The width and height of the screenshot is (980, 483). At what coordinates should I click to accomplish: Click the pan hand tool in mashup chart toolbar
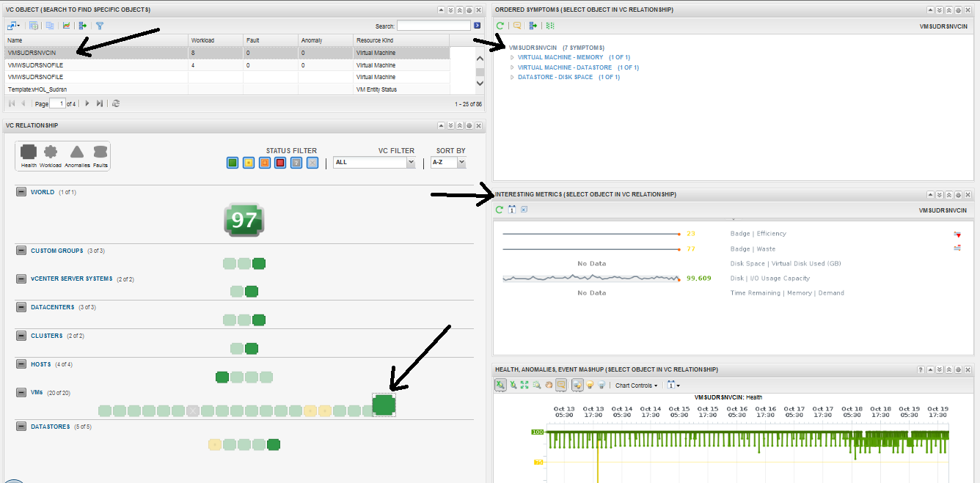point(549,385)
